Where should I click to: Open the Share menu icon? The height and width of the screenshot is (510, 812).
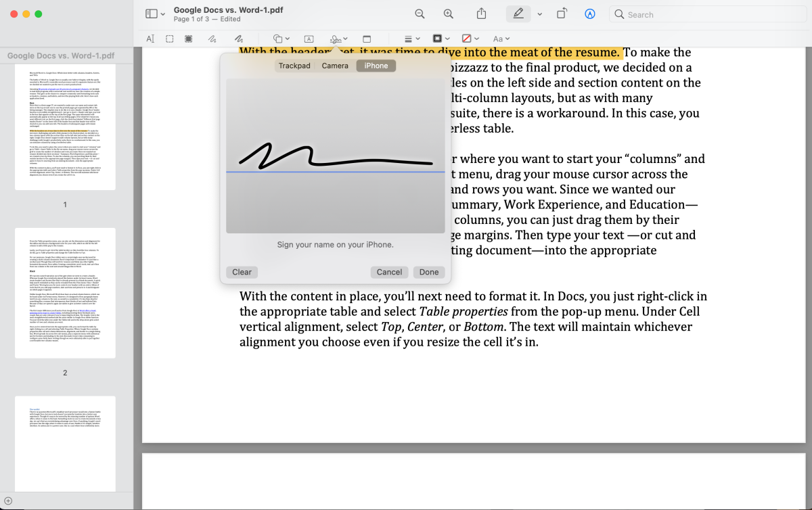pyautogui.click(x=482, y=14)
